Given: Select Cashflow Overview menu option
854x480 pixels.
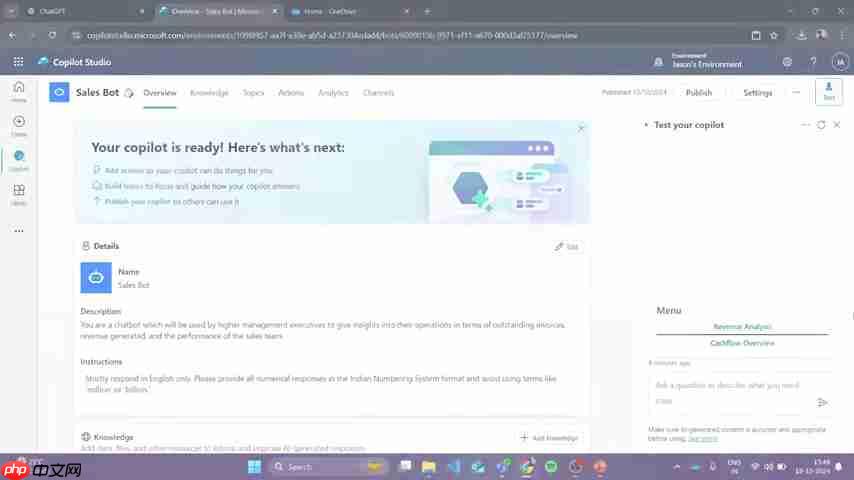Looking at the screenshot, I should pos(742,343).
